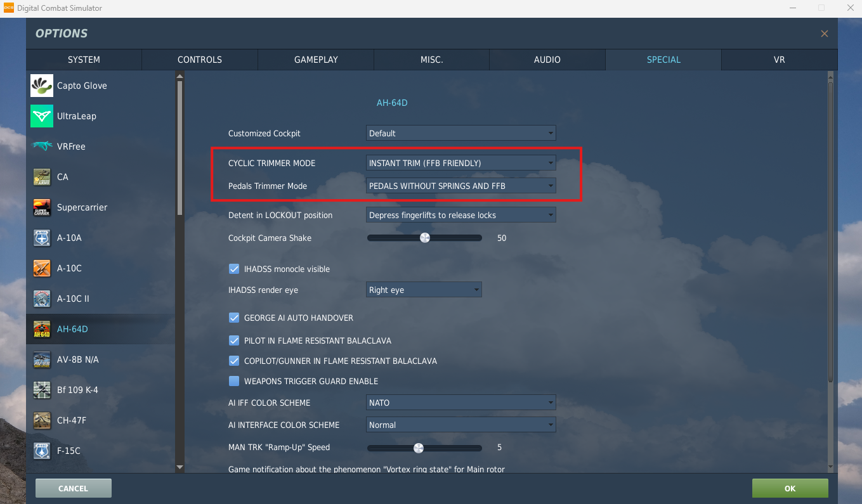This screenshot has width=862, height=504.
Task: Select the VRFree list entry label
Action: (x=71, y=146)
